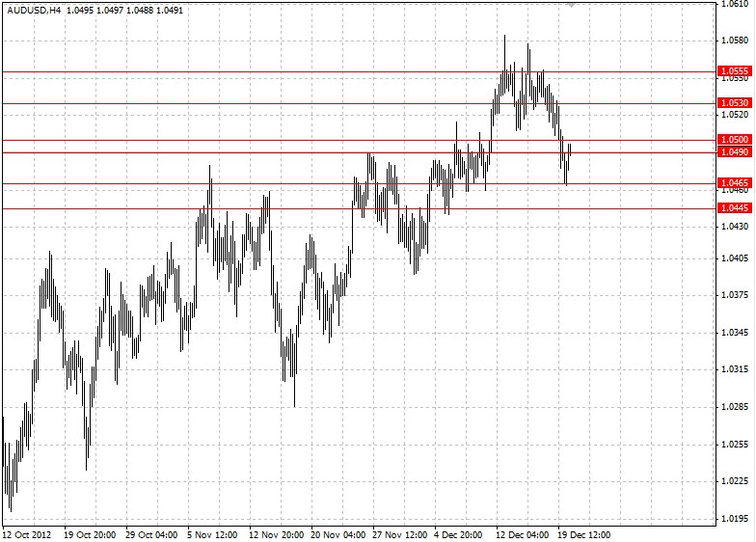
Task: Click the 1.0315 price scale value
Action: pos(735,369)
